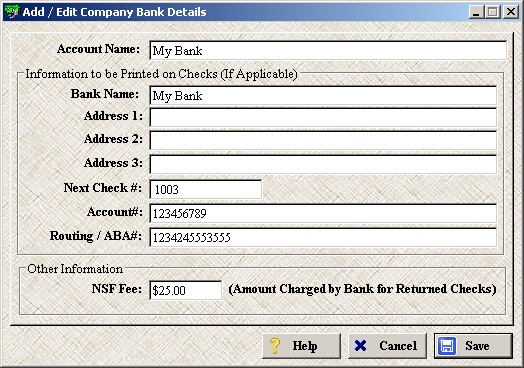This screenshot has width=524, height=368.
Task: Click the 'Address 1:' label
Action: click(x=113, y=116)
